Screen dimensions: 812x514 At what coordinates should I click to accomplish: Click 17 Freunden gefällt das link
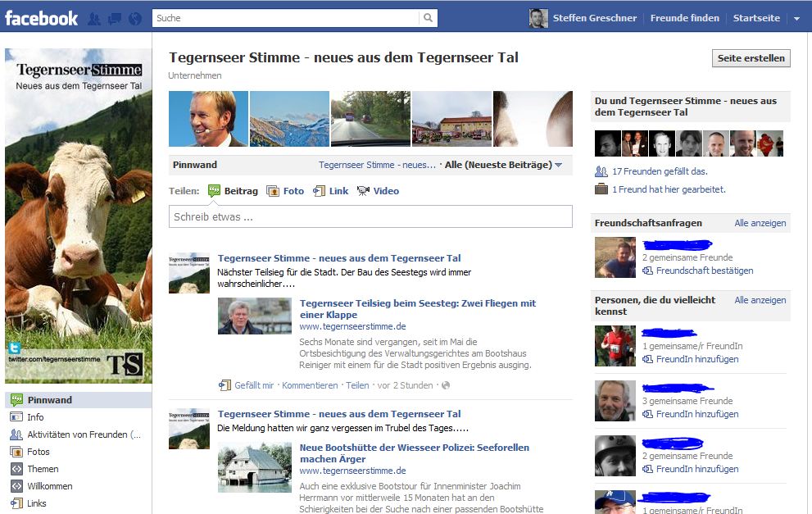(660, 171)
